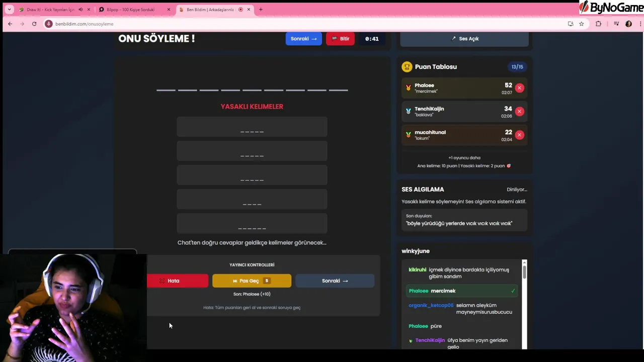The width and height of the screenshot is (644, 362).
Task: Go back to the previous page
Action: point(10,24)
